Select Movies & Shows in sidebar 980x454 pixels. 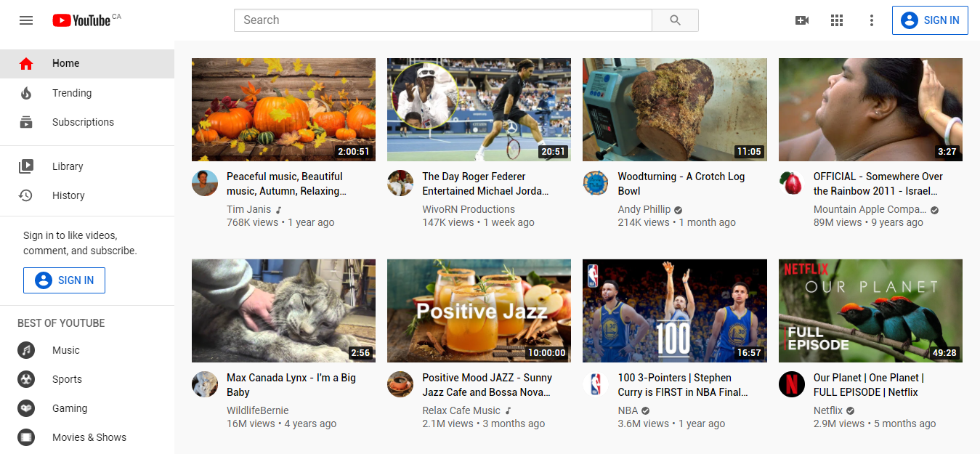tap(87, 437)
